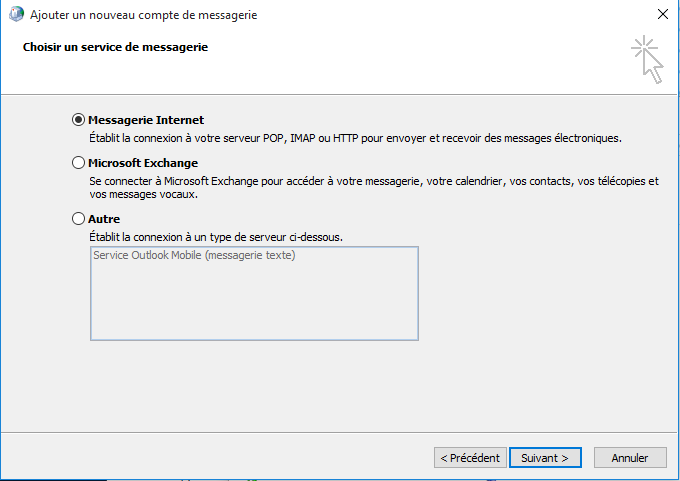Click the cursor wizard icon in the header
This screenshot has height=481, width=680.
pyautogui.click(x=647, y=59)
